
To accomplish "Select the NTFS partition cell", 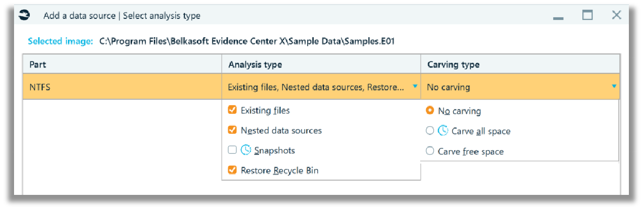I will coord(122,87).
